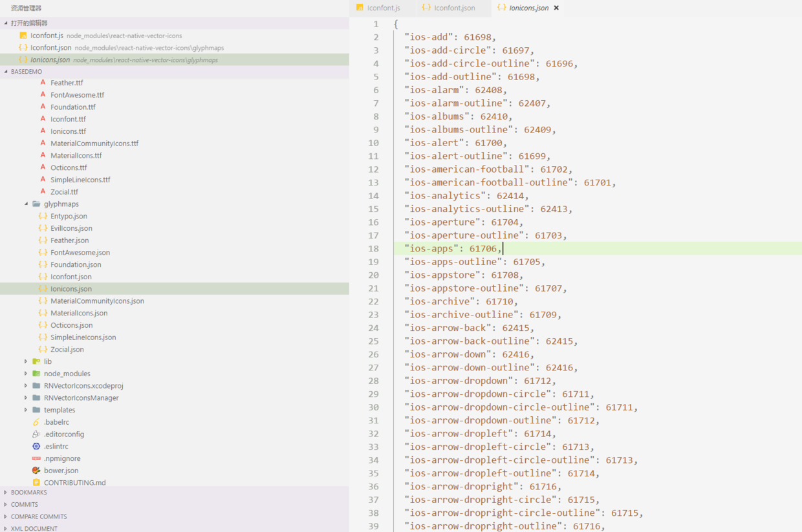
Task: Click the .editorconfig file icon
Action: [36, 434]
